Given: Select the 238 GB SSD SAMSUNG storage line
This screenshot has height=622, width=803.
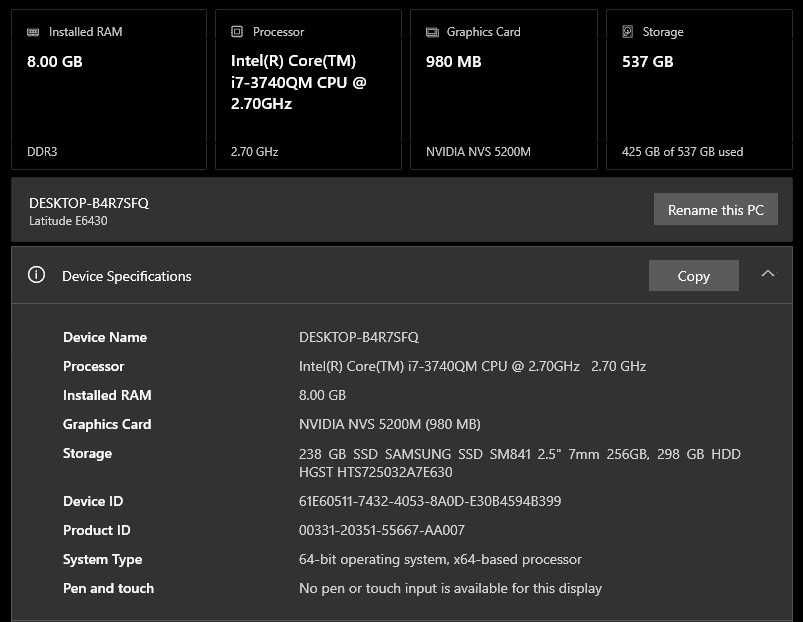Looking at the screenshot, I should [x=520, y=454].
